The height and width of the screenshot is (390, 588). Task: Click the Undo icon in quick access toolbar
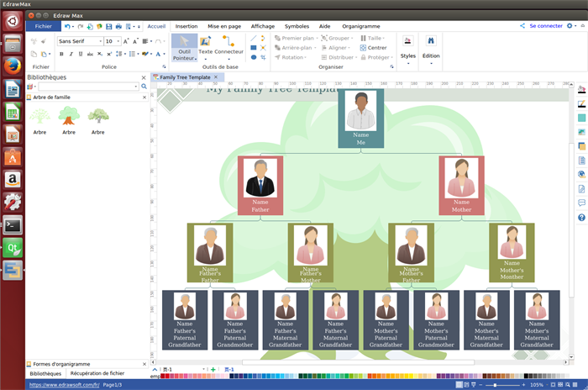[67, 26]
